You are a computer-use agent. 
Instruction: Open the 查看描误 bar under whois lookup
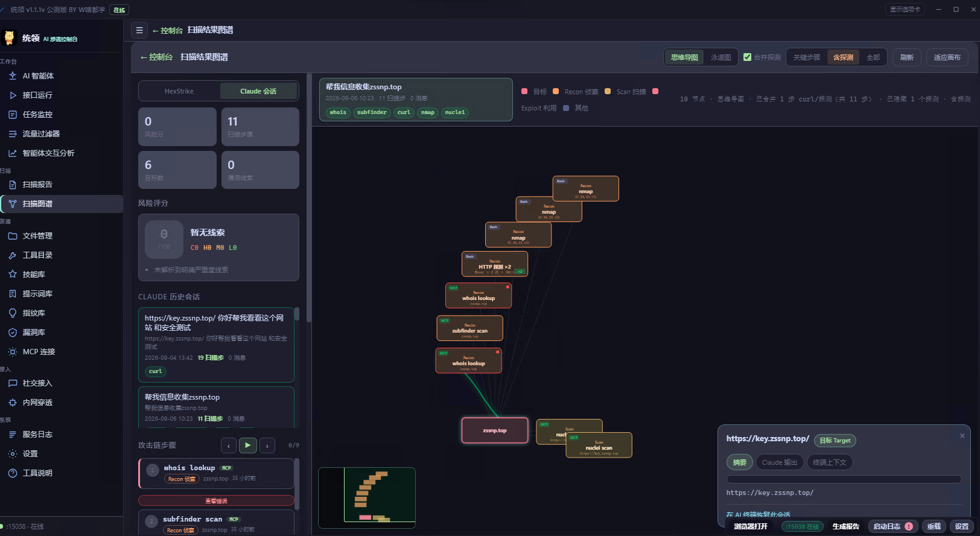[x=216, y=501]
